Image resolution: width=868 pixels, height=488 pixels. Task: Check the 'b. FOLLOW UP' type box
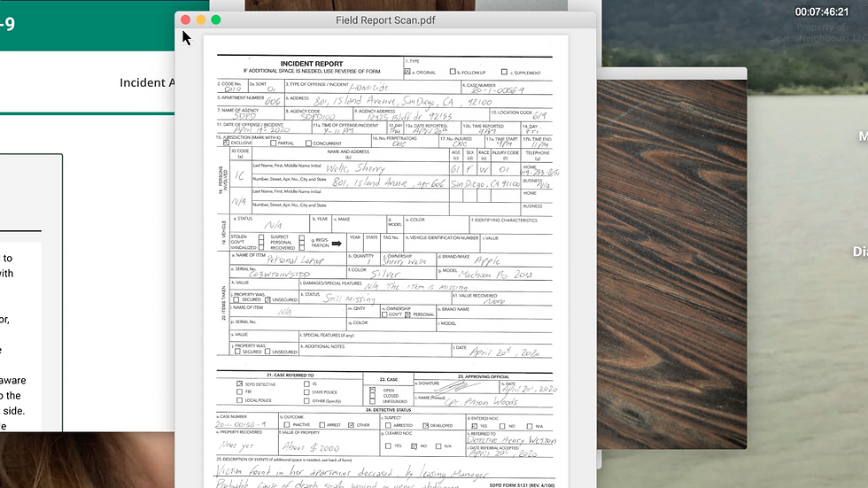pyautogui.click(x=453, y=72)
